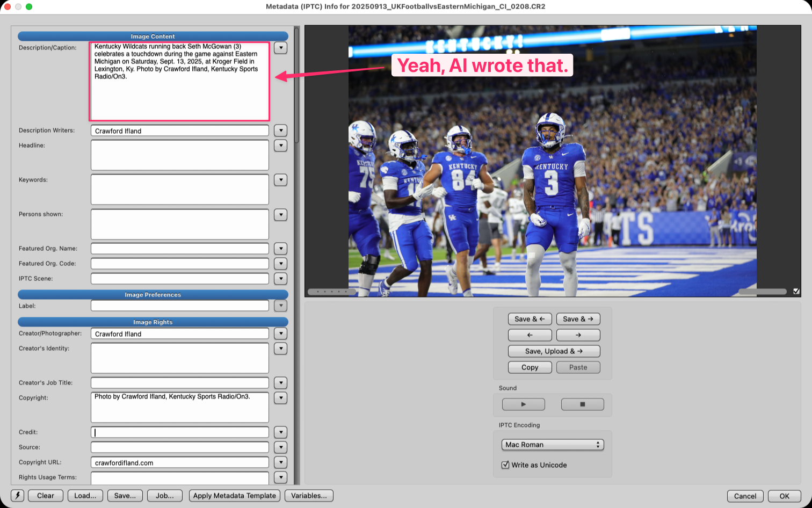
Task: Toggle the tag checkbox below the image preview
Action: [795, 292]
